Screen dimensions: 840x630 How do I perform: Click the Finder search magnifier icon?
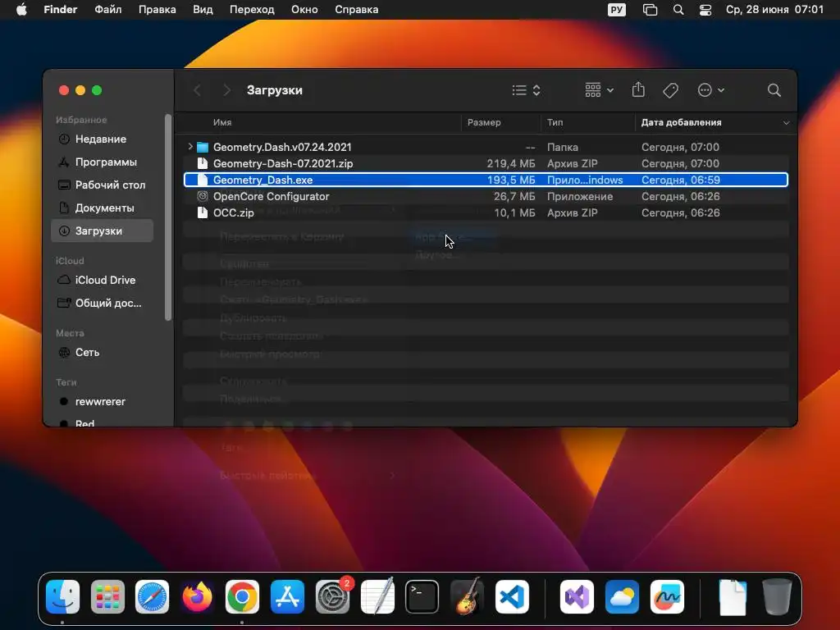click(774, 90)
